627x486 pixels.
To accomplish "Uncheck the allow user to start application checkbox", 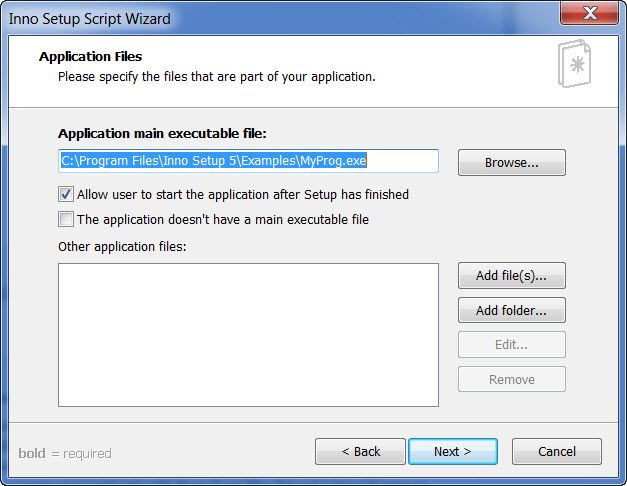I will pyautogui.click(x=66, y=195).
